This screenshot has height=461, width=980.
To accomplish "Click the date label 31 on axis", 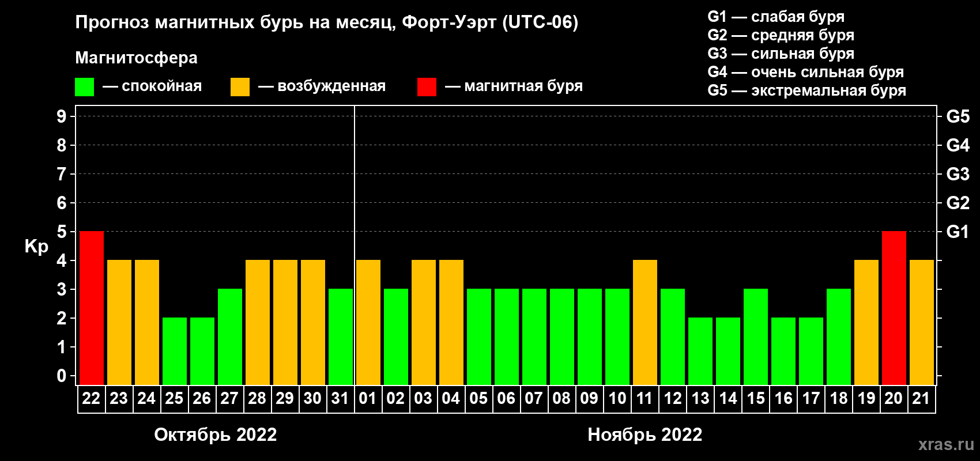I will point(340,399).
